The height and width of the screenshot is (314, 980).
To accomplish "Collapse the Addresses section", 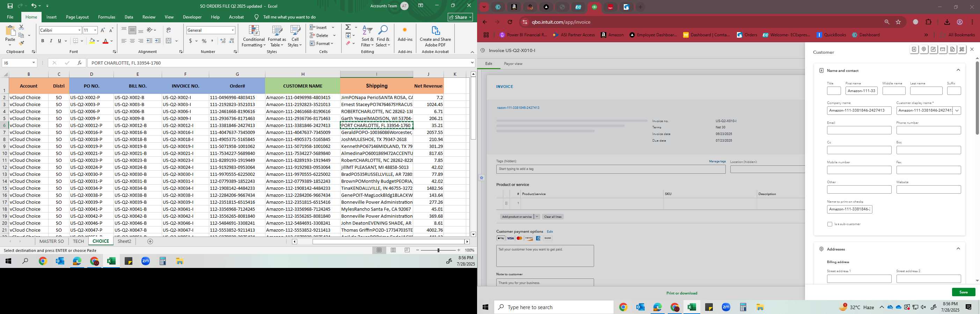I will pyautogui.click(x=958, y=249).
